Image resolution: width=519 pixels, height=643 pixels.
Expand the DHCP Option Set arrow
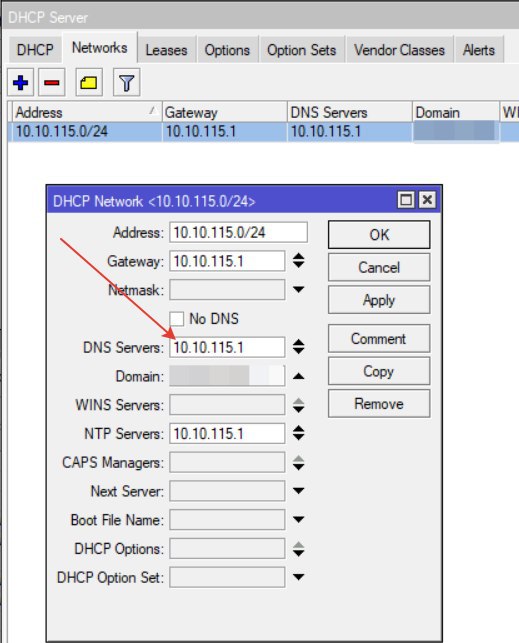tap(298, 577)
